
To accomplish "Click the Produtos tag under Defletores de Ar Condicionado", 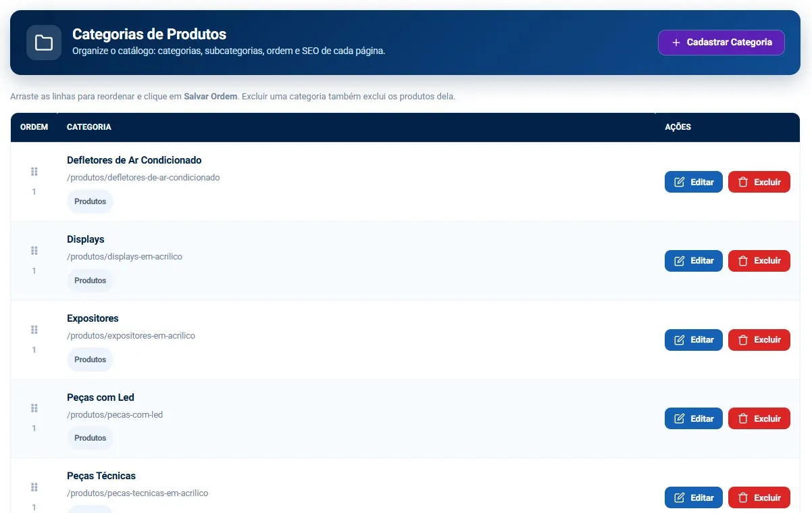I will [x=90, y=201].
